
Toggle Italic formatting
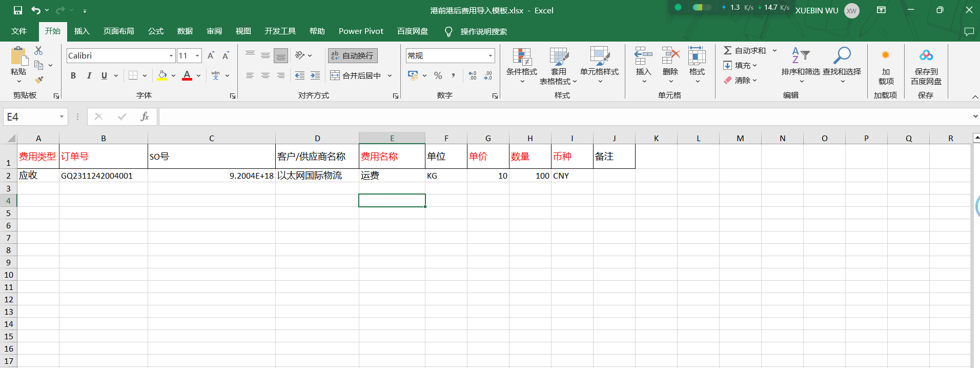pos(89,75)
